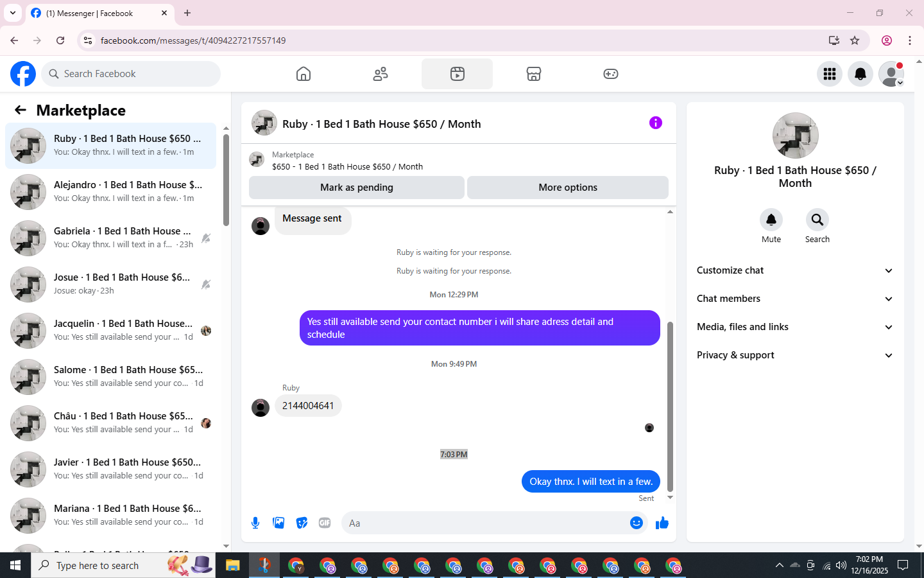
Task: Show hidden system tray icons
Action: (x=779, y=565)
